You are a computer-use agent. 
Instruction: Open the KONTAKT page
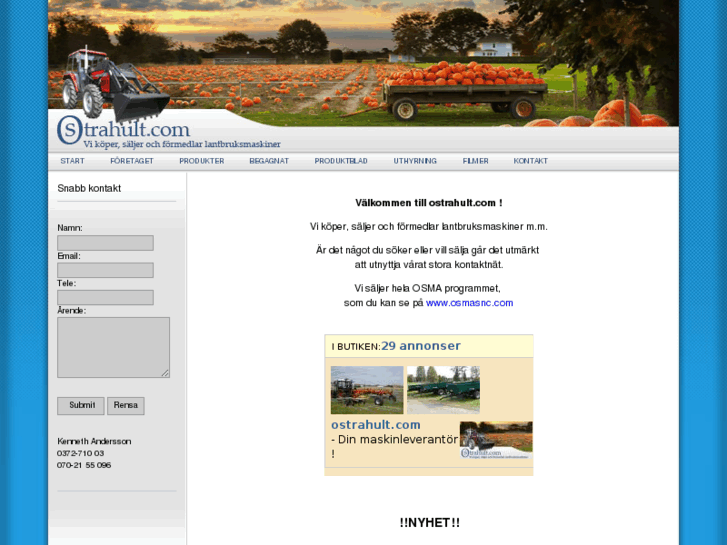[530, 161]
